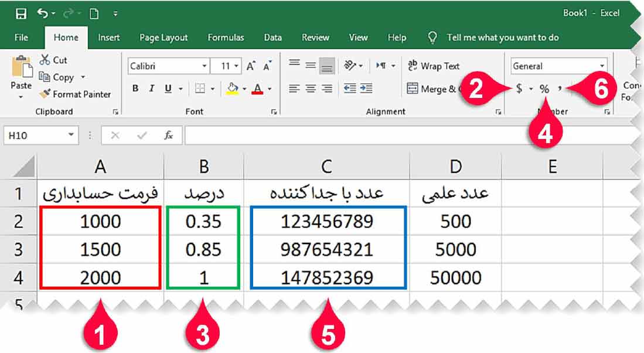Click the Center horizontal alignment icon
Screen dimensions: 644x353
click(x=311, y=89)
